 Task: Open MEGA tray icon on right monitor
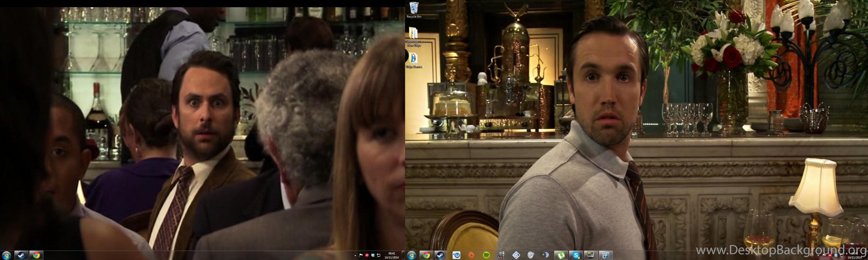point(830,256)
